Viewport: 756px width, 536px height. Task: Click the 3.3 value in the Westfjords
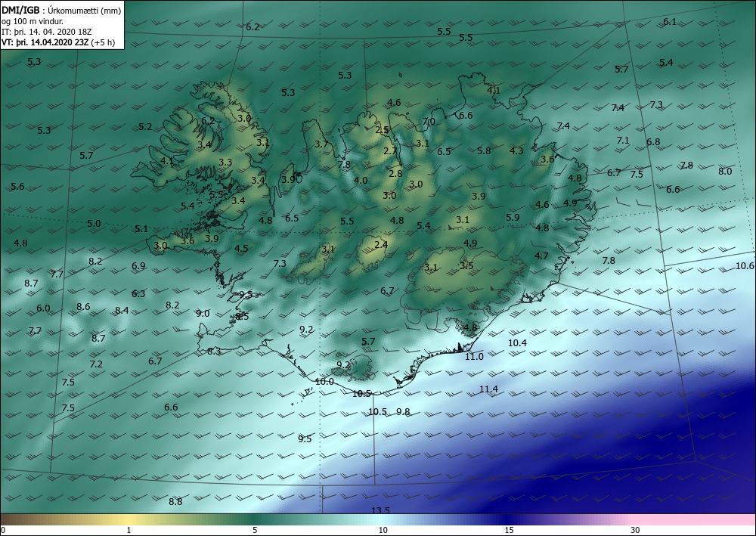click(225, 163)
